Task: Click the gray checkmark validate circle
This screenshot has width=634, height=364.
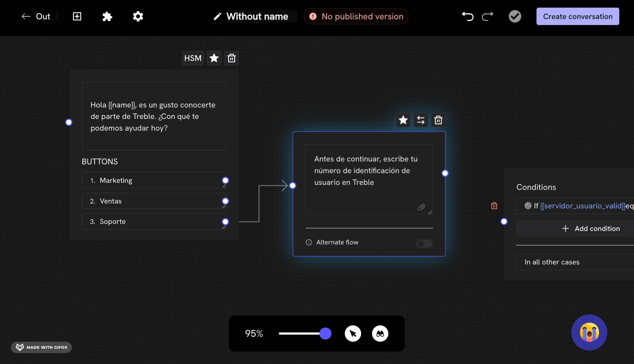Action: tap(515, 16)
